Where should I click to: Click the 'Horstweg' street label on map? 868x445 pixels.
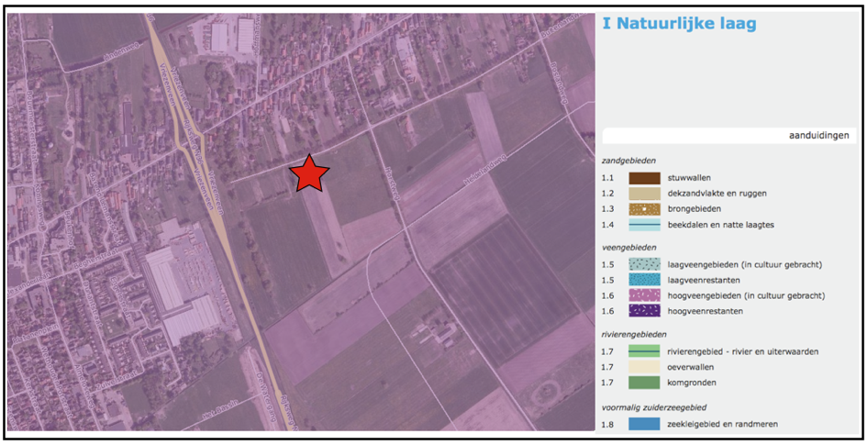[x=393, y=183]
